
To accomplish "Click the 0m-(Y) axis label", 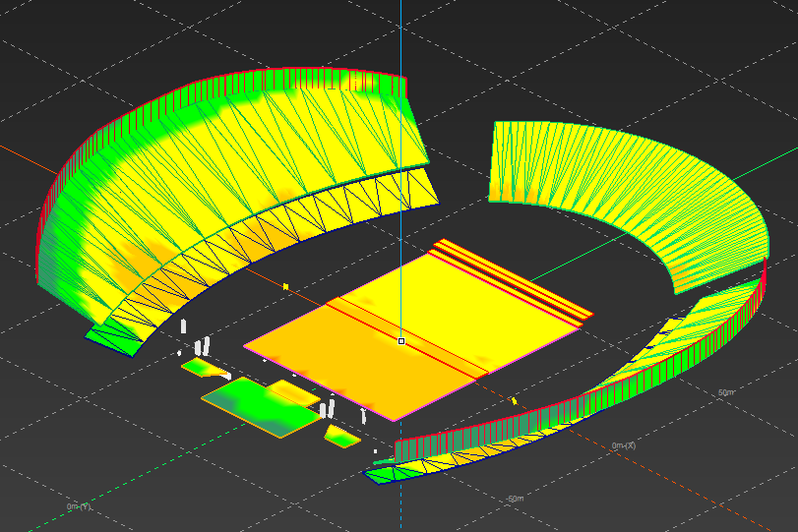I will click(x=79, y=506).
